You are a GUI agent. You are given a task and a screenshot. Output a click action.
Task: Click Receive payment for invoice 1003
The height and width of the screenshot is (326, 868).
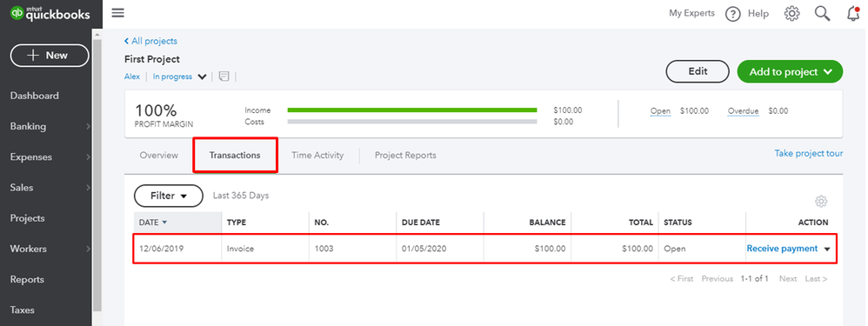782,249
